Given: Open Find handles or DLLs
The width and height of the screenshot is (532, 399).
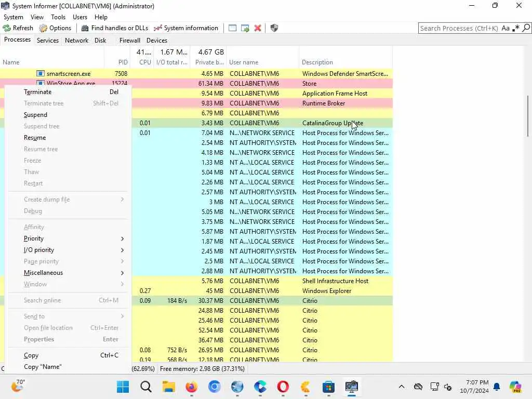Looking at the screenshot, I should (x=115, y=28).
